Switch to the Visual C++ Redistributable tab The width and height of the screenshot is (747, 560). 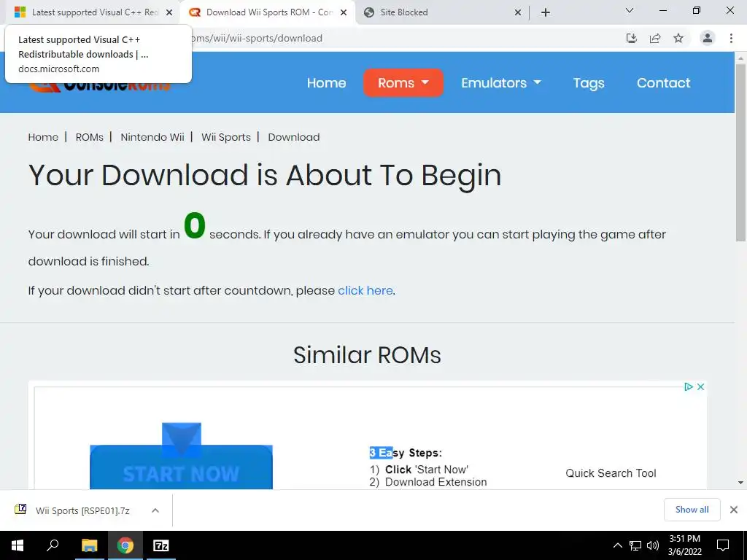pyautogui.click(x=93, y=12)
